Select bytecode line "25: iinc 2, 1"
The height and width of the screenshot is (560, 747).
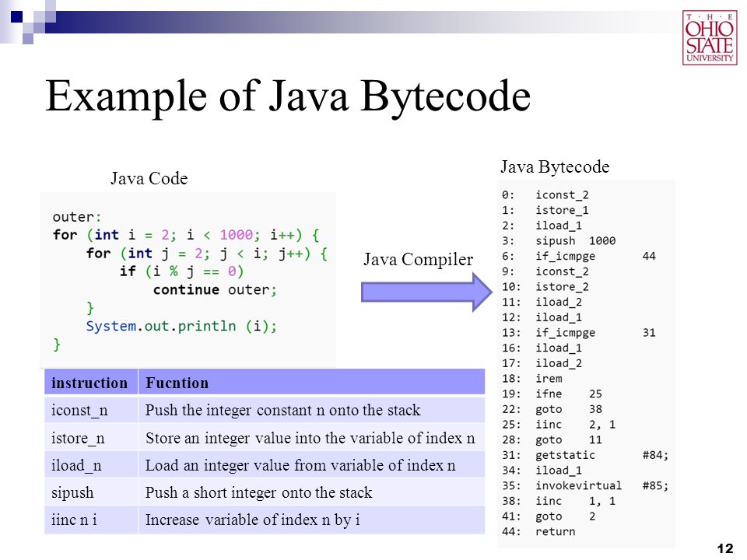559,424
